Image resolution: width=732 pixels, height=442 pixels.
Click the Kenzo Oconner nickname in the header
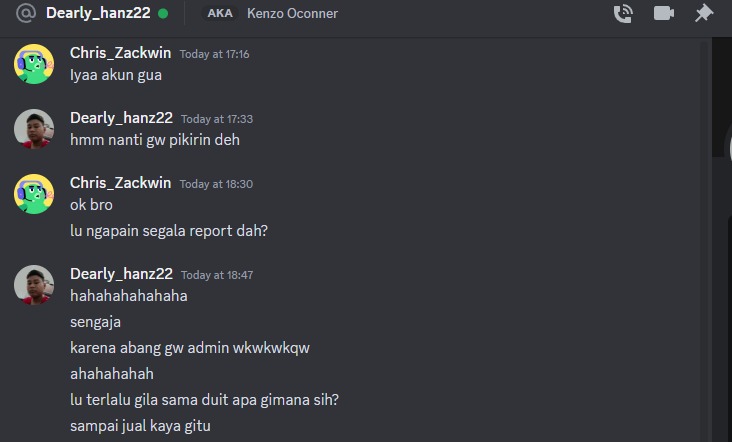point(292,14)
